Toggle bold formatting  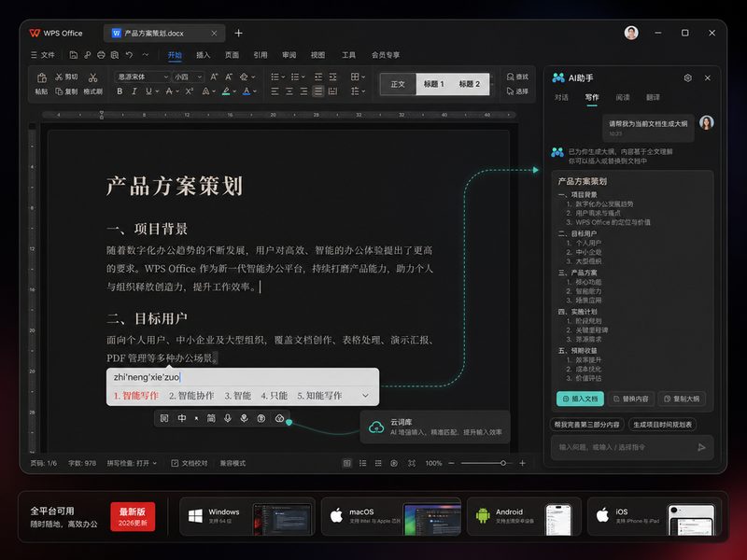click(x=120, y=91)
